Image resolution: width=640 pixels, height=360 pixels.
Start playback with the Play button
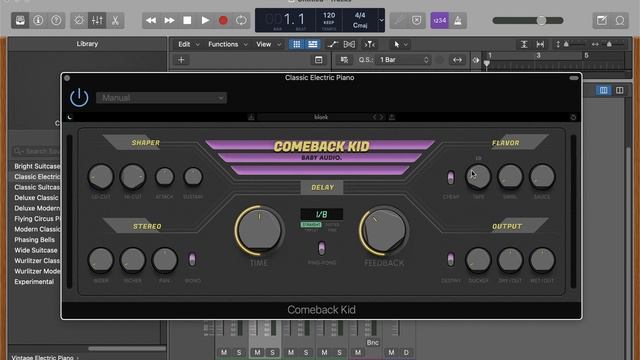click(x=205, y=20)
